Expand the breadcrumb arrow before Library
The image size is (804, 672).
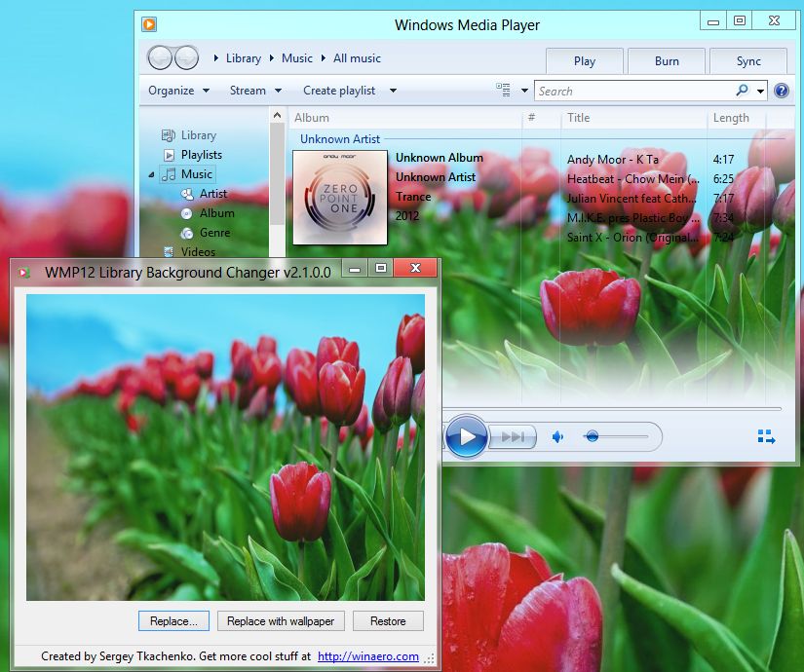(x=216, y=57)
